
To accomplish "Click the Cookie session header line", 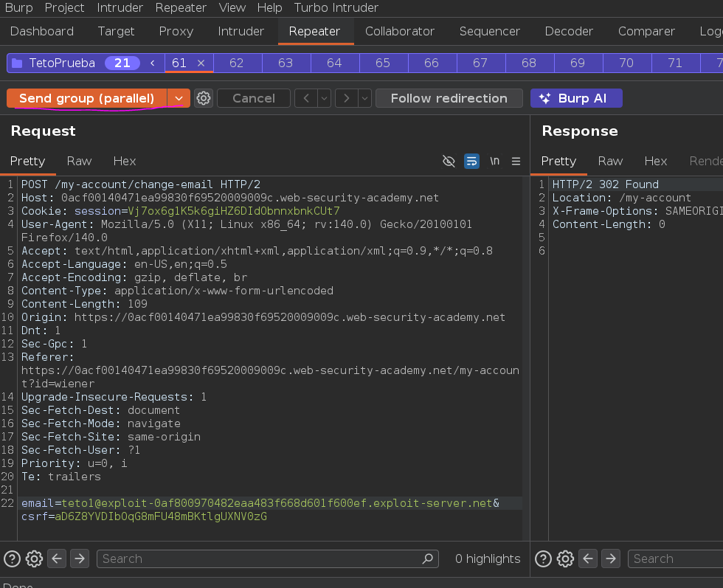I will click(x=180, y=211).
